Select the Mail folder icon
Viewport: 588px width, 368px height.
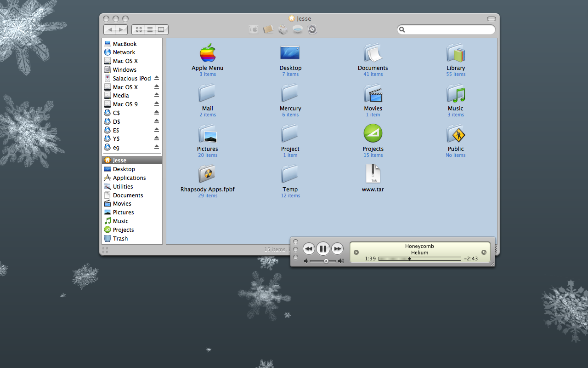(208, 93)
